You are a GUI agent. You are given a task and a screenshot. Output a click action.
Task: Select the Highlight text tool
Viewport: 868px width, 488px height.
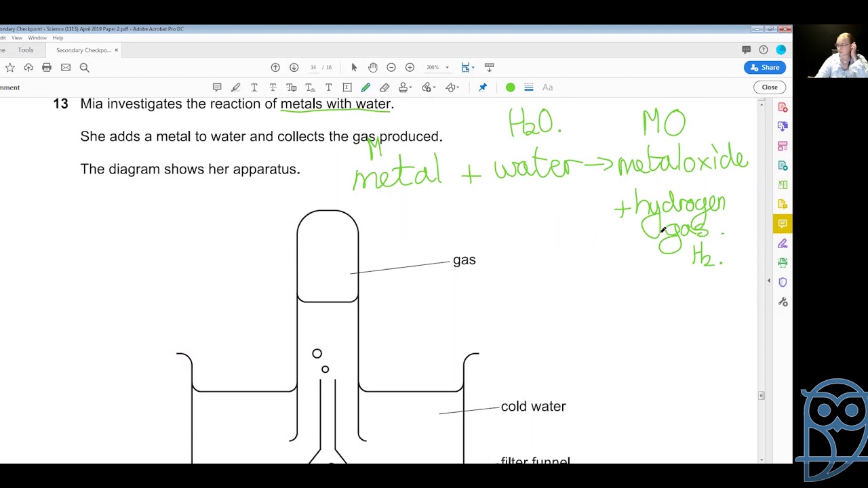pyautogui.click(x=235, y=87)
